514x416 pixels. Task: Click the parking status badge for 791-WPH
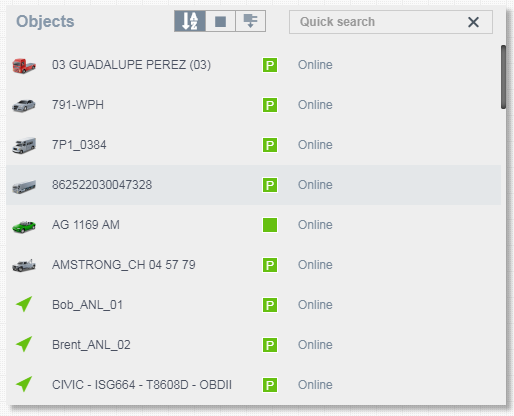pyautogui.click(x=270, y=105)
